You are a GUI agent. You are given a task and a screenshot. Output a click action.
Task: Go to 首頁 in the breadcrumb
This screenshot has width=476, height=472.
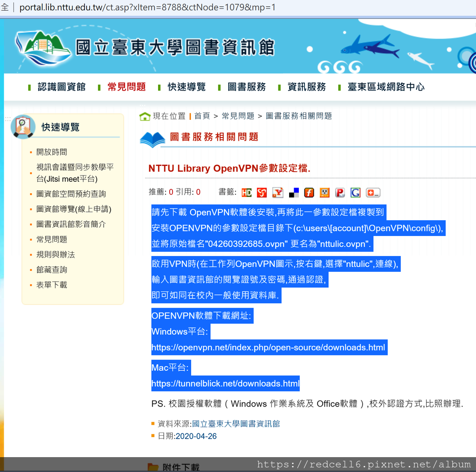point(202,116)
